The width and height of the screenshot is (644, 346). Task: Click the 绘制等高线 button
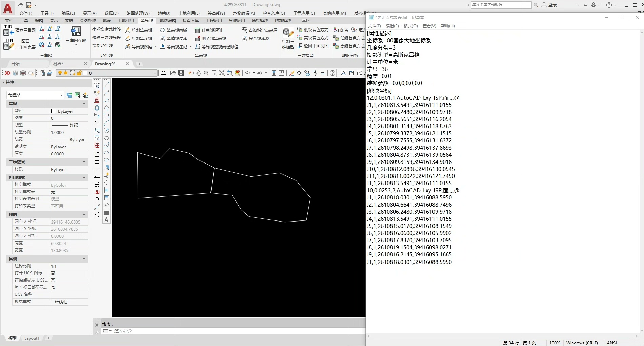(139, 30)
